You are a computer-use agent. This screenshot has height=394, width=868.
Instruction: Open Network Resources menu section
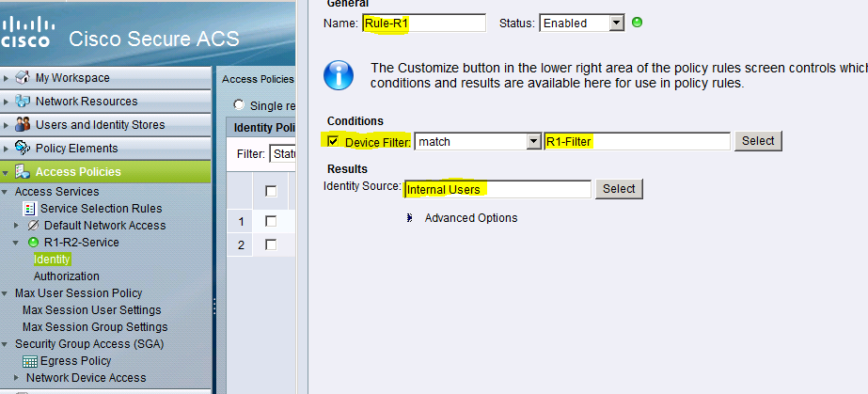[x=105, y=102]
